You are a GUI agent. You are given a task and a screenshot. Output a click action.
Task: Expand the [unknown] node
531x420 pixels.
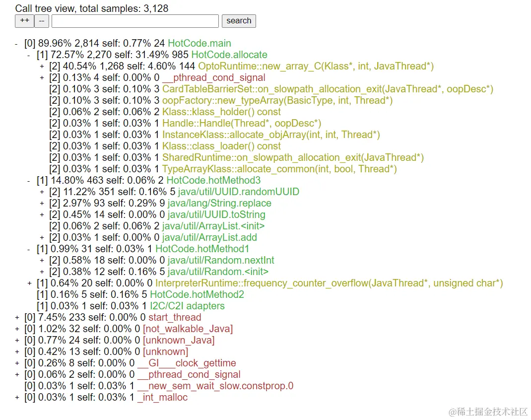coord(16,352)
